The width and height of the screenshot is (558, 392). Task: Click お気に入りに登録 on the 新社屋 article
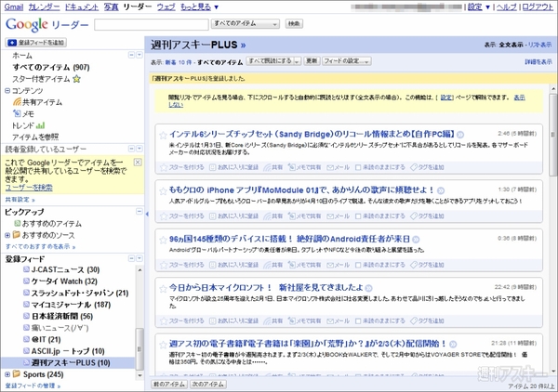tap(233, 320)
